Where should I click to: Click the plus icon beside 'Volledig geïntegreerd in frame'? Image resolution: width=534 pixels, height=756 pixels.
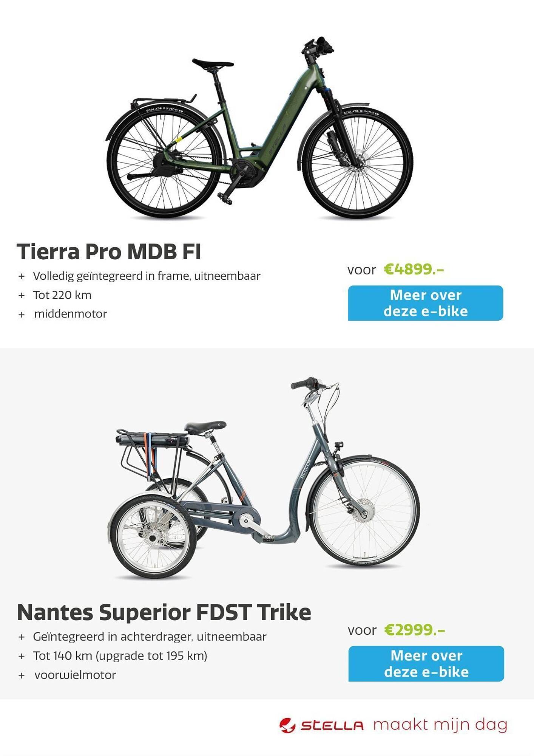[22, 276]
